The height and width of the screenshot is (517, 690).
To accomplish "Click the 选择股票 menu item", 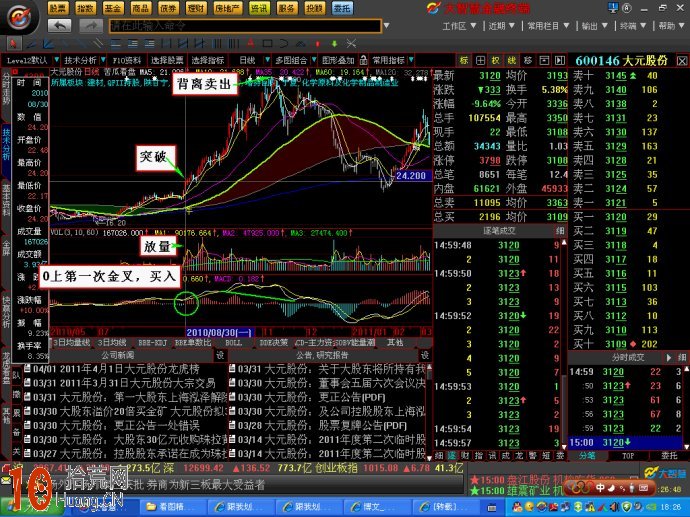I will (167, 60).
